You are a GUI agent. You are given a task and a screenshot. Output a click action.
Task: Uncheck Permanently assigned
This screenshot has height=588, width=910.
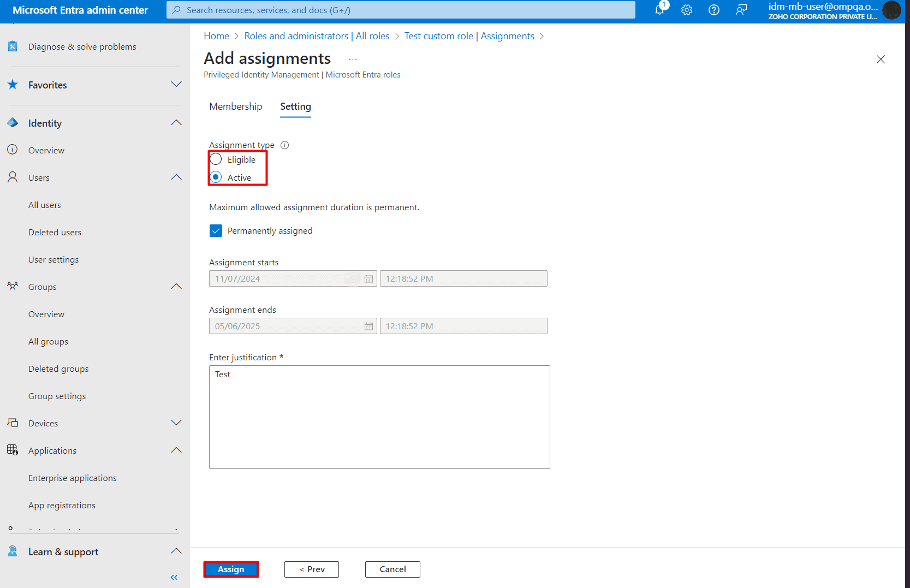click(x=216, y=230)
